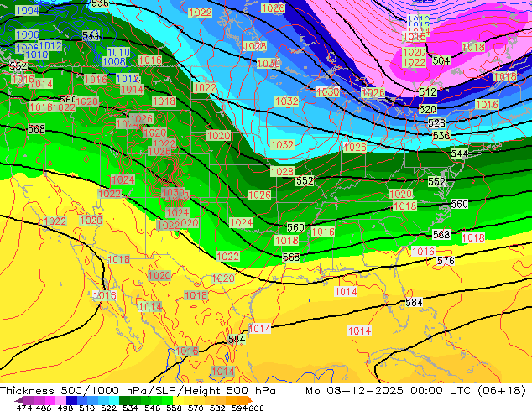Click the orange right arrow end of legend

pos(250,400)
